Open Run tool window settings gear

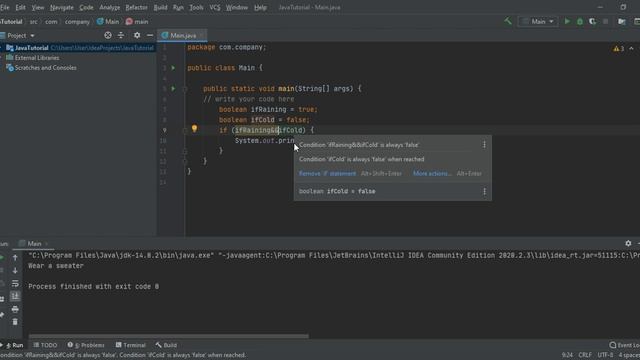[x=628, y=243]
